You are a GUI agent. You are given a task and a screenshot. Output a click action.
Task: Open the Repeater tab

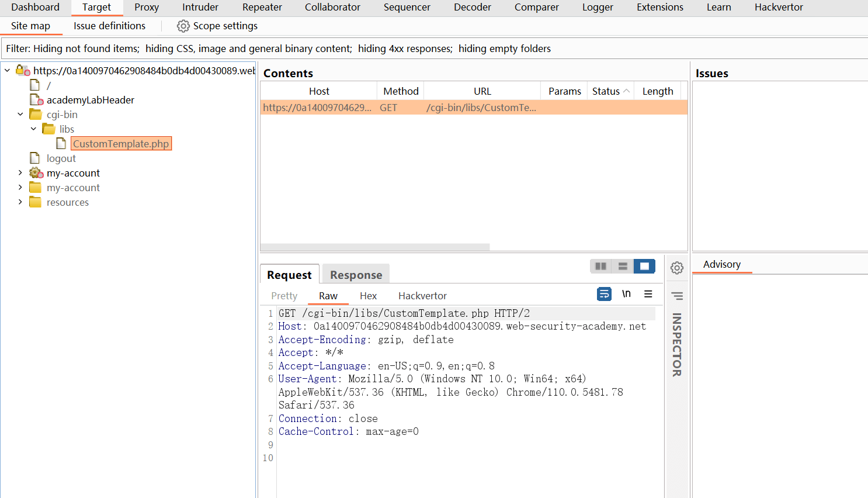(x=262, y=8)
